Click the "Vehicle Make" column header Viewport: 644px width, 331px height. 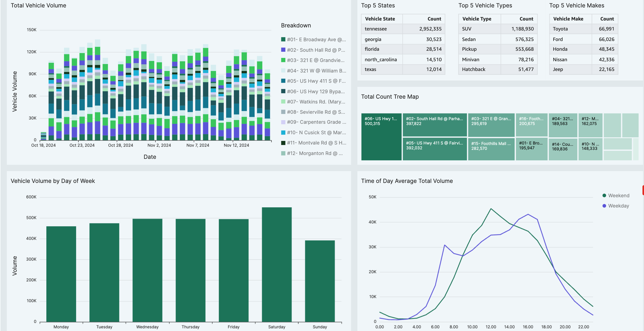pyautogui.click(x=568, y=19)
